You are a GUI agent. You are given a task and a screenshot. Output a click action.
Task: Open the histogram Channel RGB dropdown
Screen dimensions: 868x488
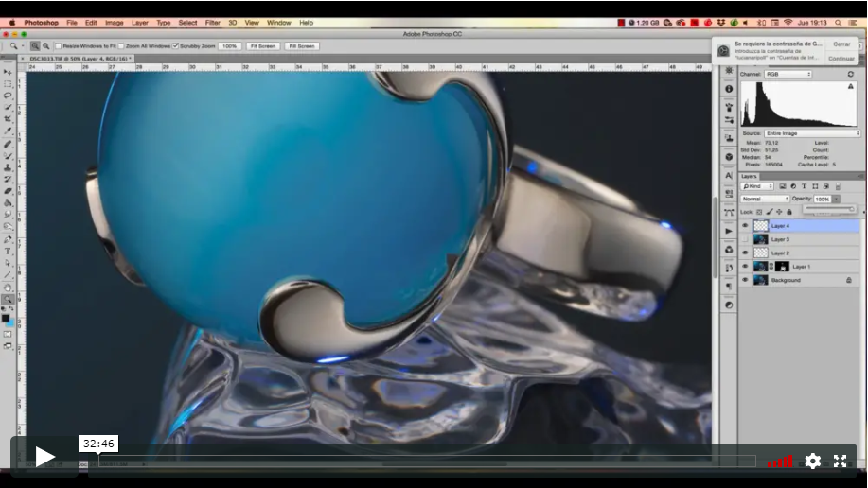[788, 74]
